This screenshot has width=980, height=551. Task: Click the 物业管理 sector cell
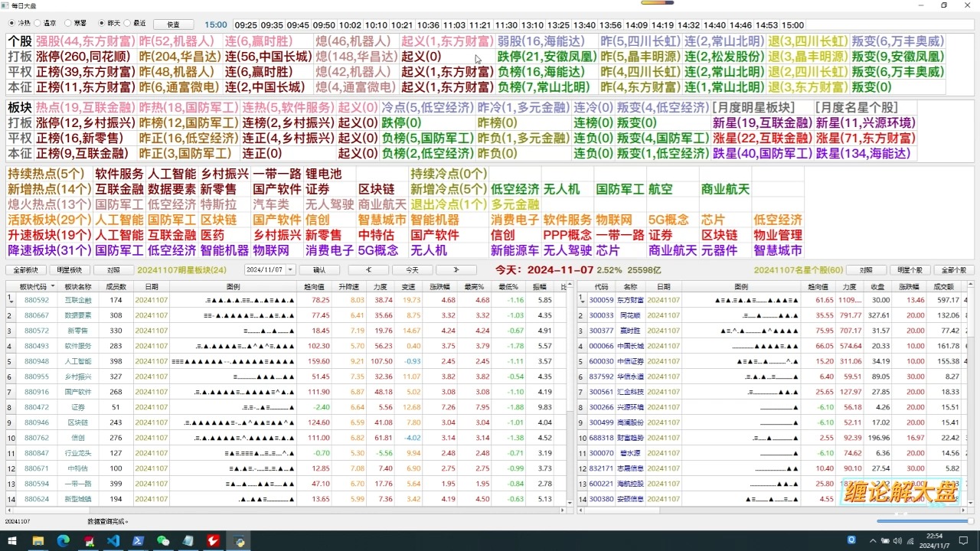coord(778,235)
